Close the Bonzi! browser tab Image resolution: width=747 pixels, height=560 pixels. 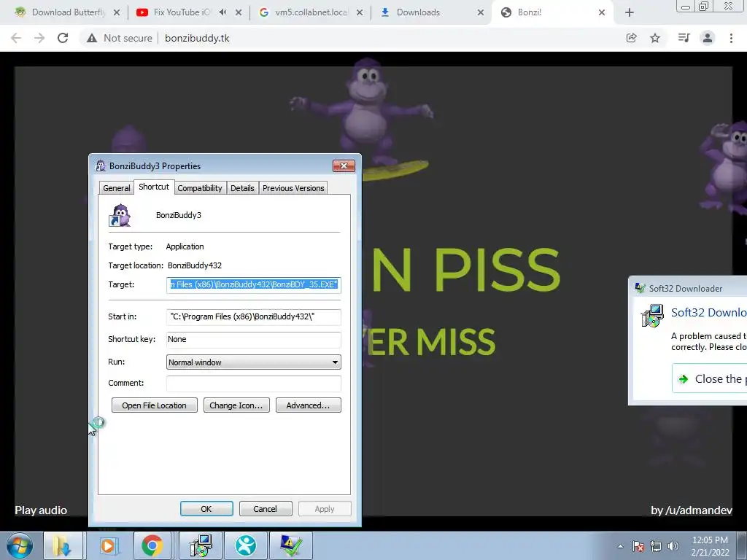[602, 12]
